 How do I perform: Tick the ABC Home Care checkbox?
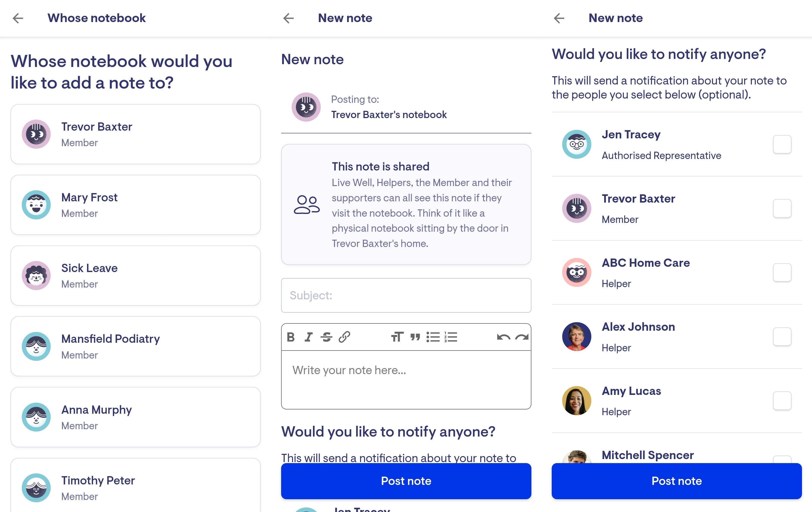[x=782, y=272]
